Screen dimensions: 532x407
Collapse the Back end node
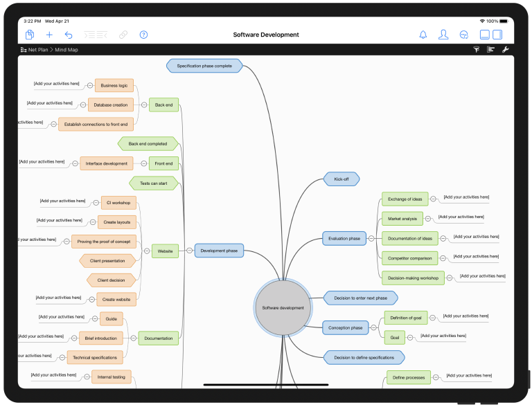(x=144, y=105)
